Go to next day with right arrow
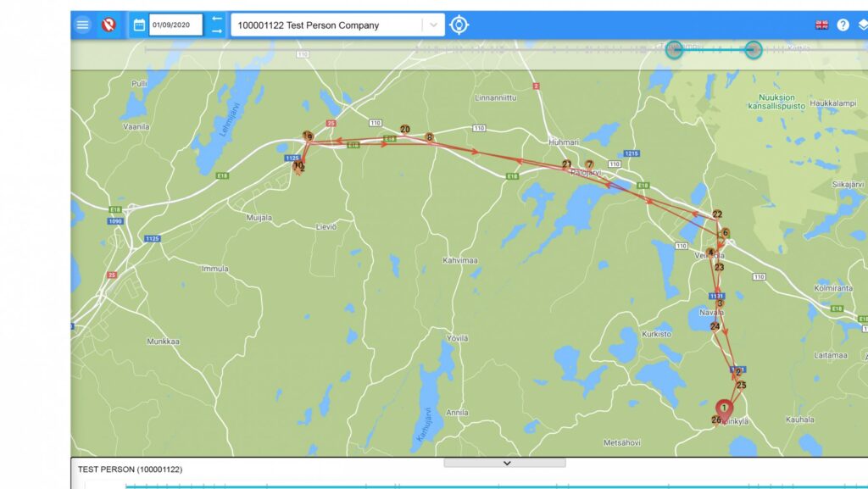The height and width of the screenshot is (489, 868). point(217,31)
